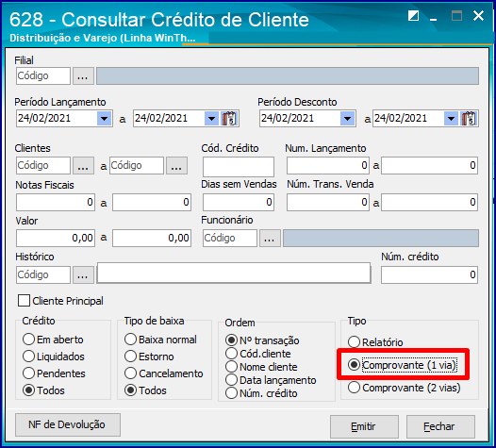Open Histórico lookup ellipsis button
The height and width of the screenshot is (448, 496).
tap(83, 275)
